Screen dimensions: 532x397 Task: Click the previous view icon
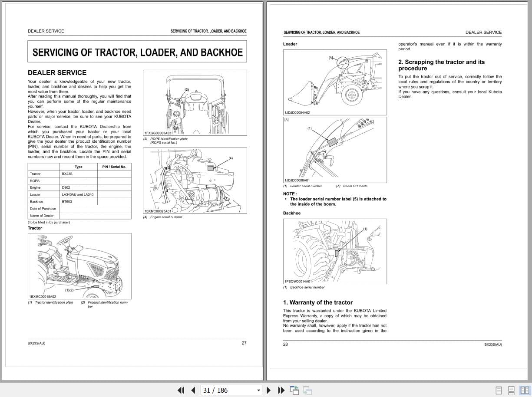(x=294, y=390)
